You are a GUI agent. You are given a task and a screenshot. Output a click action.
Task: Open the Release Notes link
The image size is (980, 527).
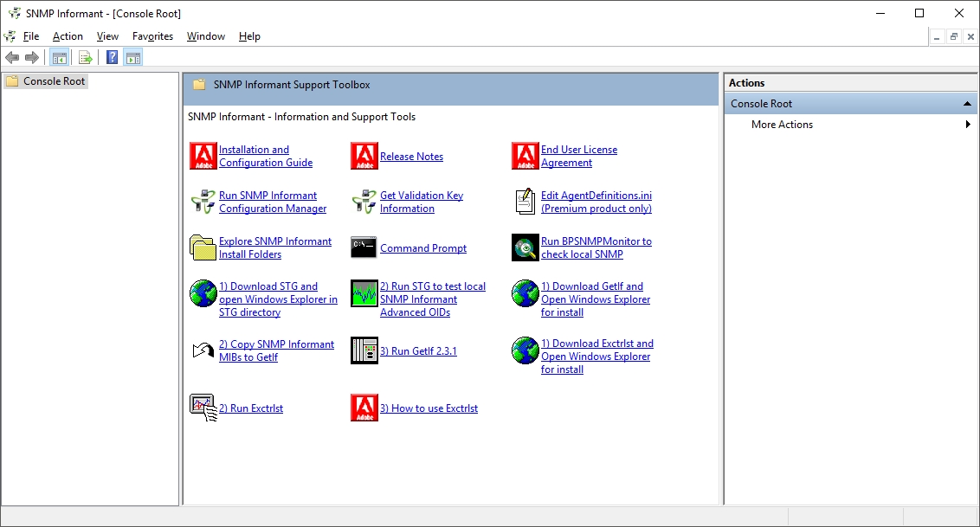point(411,157)
